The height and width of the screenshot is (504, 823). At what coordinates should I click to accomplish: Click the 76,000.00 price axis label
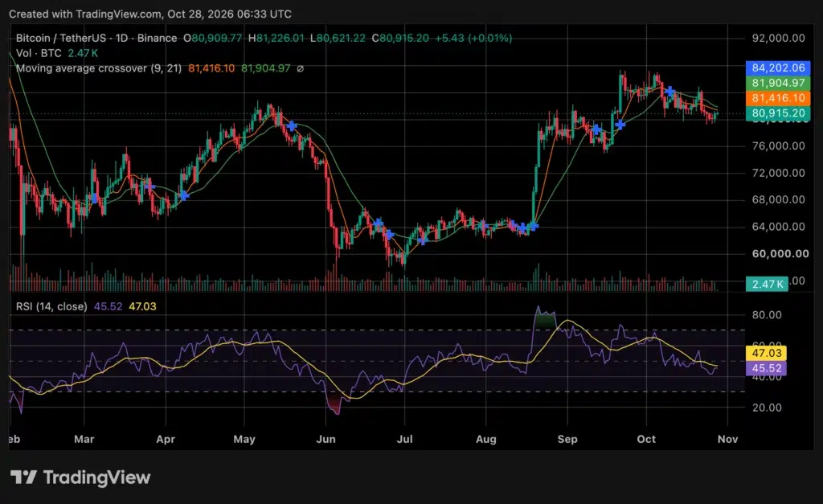click(778, 146)
